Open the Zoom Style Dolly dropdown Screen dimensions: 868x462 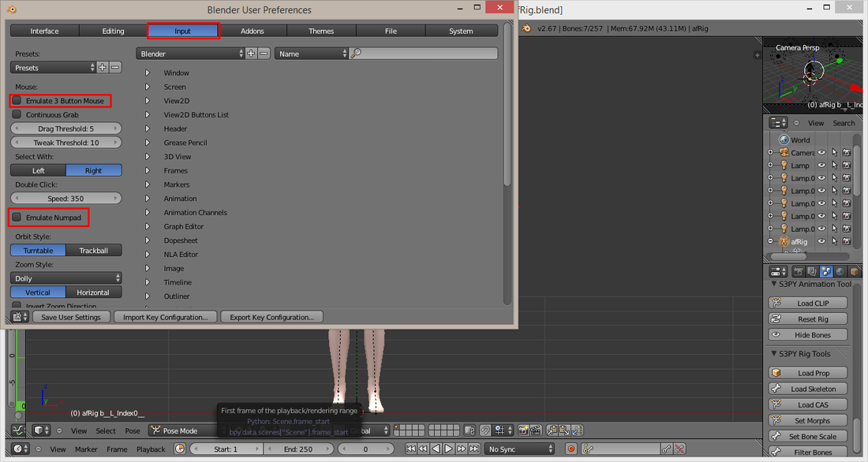tap(65, 278)
